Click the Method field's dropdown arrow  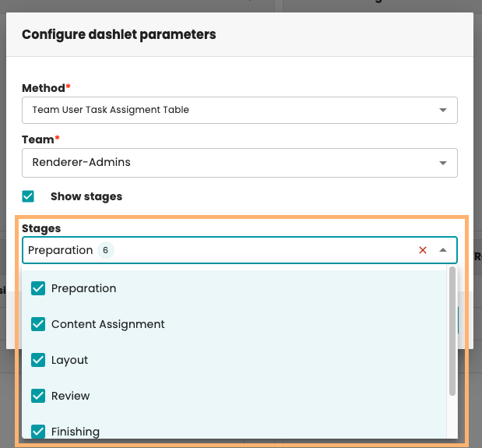[443, 110]
